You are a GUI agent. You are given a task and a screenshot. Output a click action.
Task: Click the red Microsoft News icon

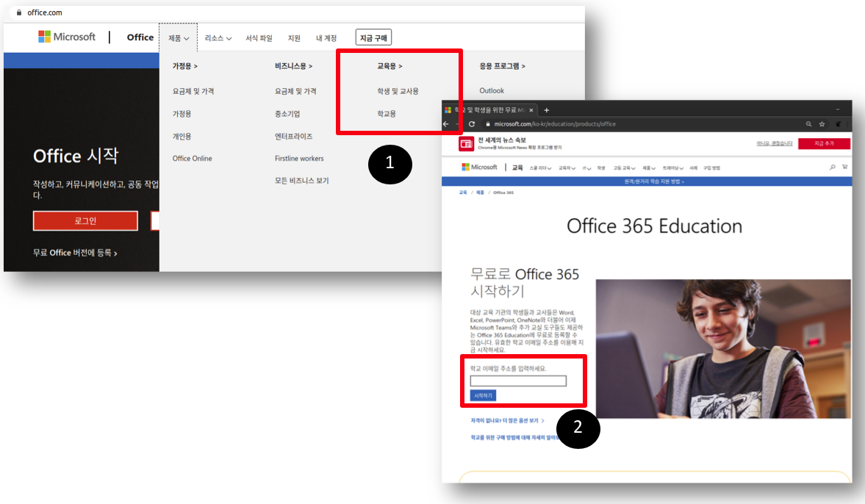(x=466, y=144)
